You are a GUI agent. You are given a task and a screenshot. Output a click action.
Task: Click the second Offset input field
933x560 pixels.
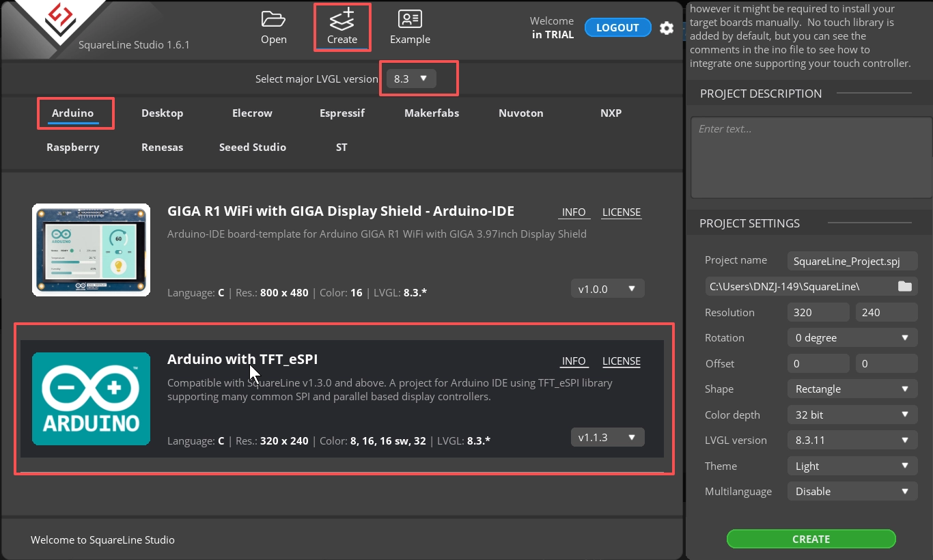[x=886, y=363]
